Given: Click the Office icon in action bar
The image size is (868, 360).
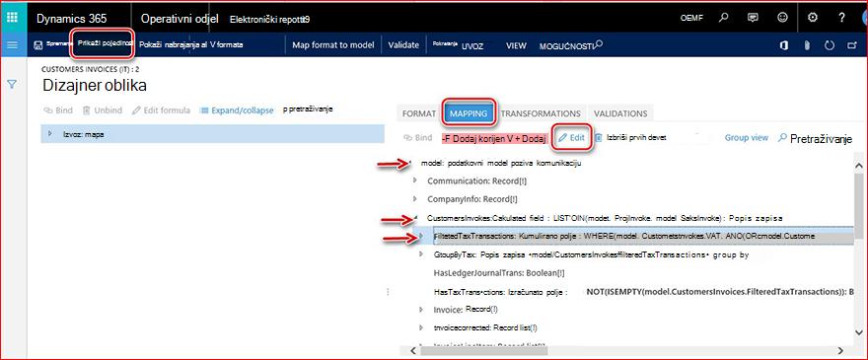Looking at the screenshot, I should point(783,45).
